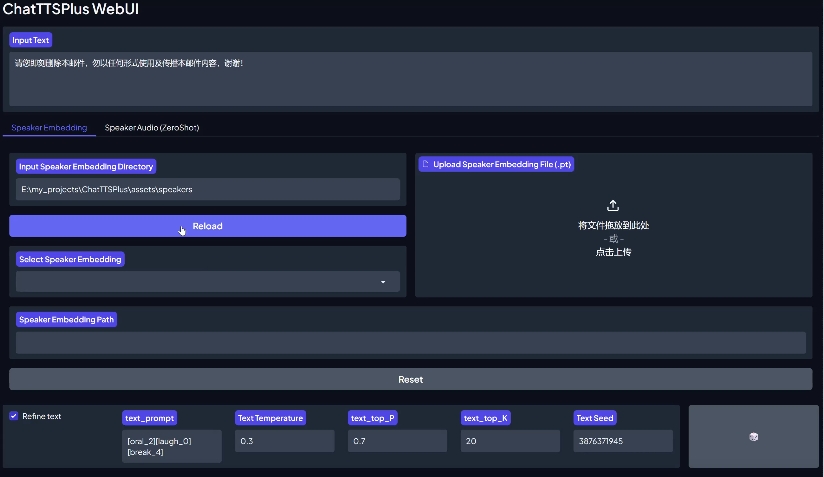Click the upload arrow icon in file dropzone

coord(614,205)
